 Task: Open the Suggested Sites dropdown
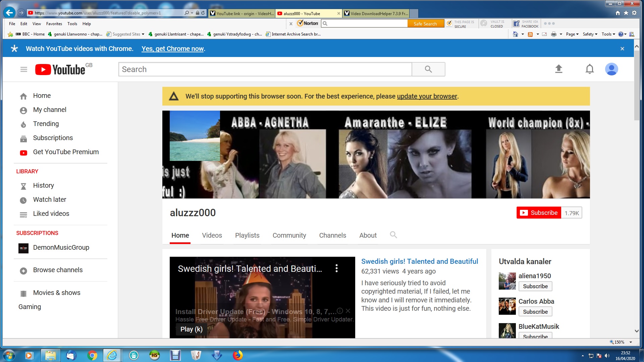143,34
